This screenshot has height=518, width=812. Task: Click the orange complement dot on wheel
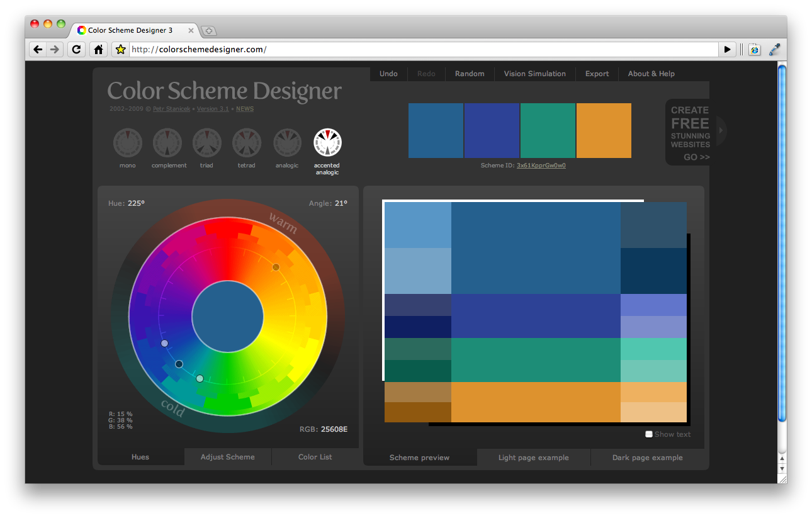tap(276, 267)
